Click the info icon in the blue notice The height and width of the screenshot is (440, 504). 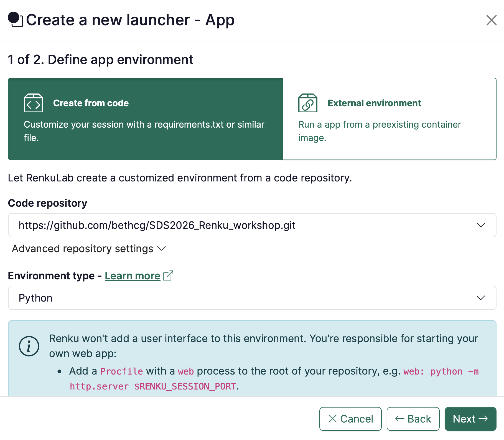(x=29, y=346)
